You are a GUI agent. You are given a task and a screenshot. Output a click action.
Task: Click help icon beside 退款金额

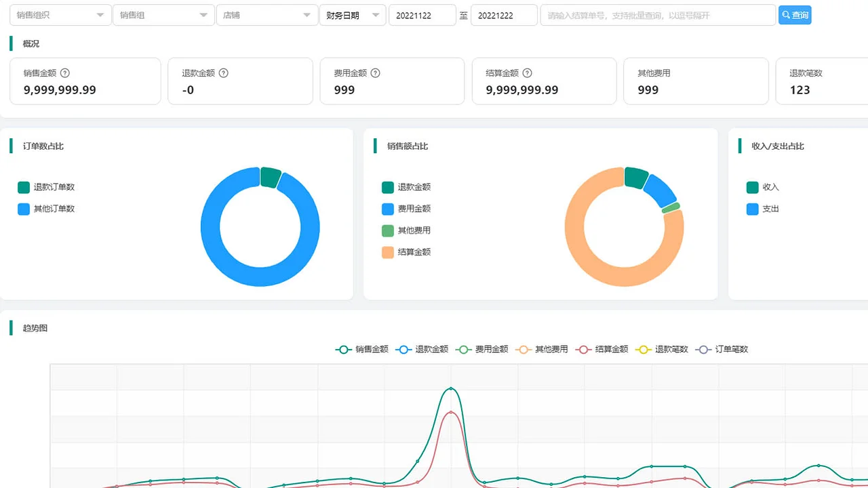tap(224, 73)
